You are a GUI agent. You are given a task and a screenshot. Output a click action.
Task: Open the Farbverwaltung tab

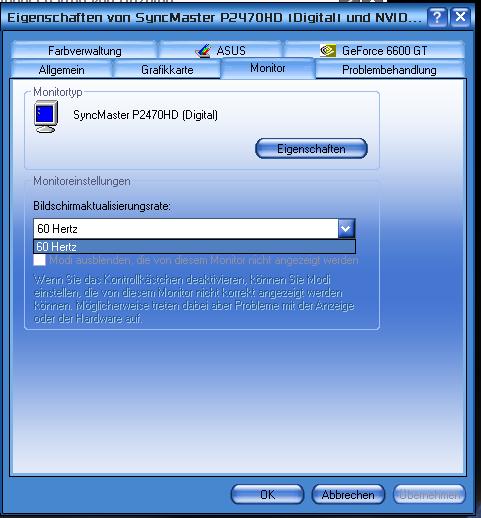[x=84, y=51]
